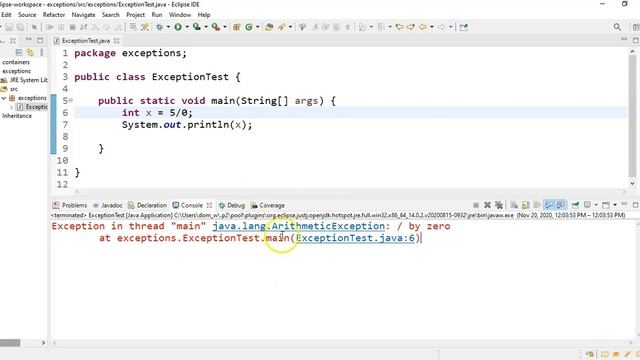The image size is (640, 360).
Task: Open the External Tools dropdown arrow
Action: tap(224, 27)
